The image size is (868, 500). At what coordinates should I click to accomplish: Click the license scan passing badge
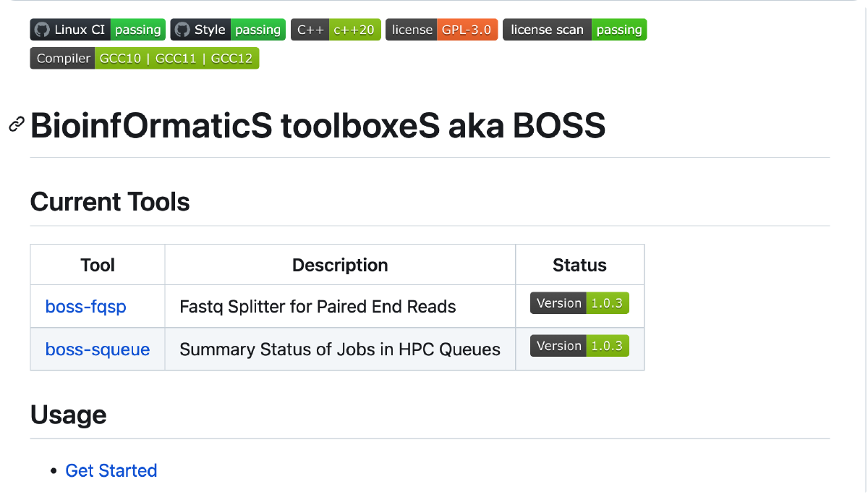[x=574, y=30]
